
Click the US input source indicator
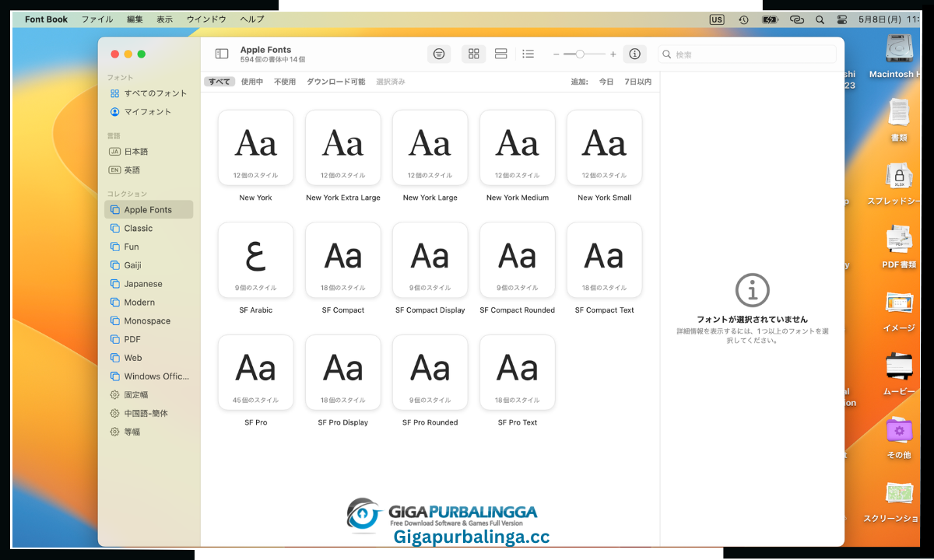click(717, 19)
